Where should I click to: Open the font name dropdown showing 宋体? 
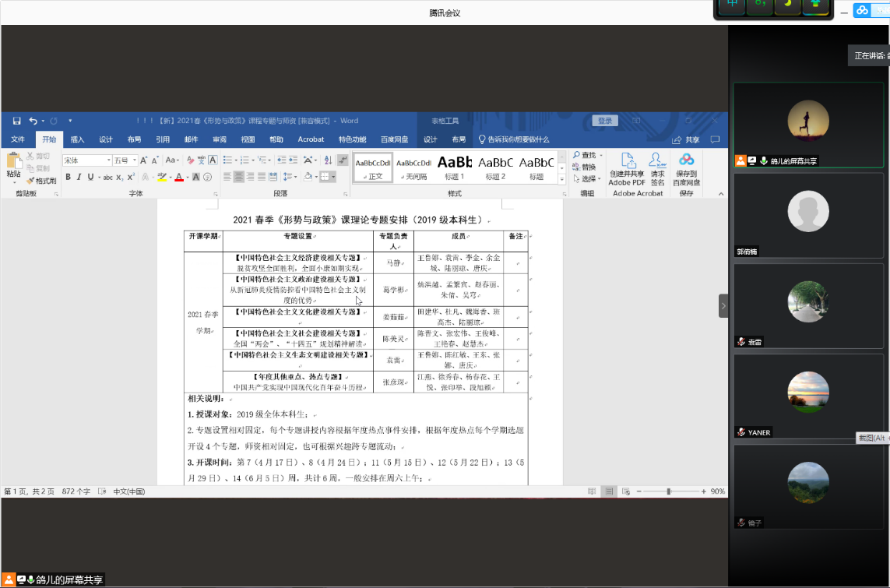(107, 160)
